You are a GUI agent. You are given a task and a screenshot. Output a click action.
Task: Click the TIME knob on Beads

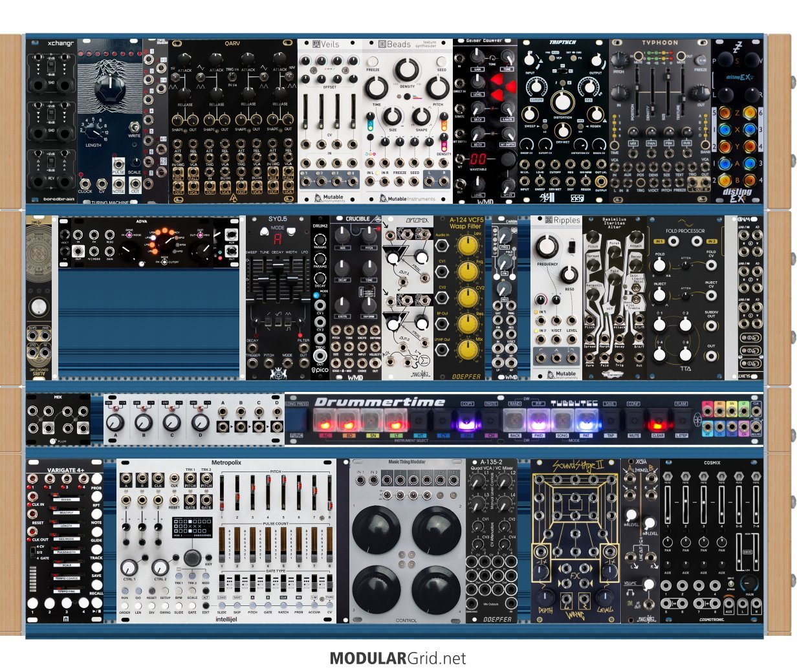376,87
